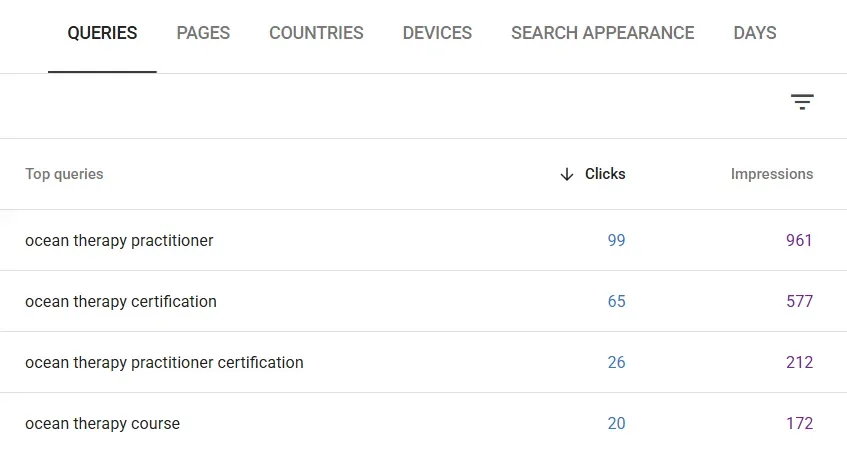Switch to the Pages tab
Image resolution: width=847 pixels, height=450 pixels.
point(203,33)
